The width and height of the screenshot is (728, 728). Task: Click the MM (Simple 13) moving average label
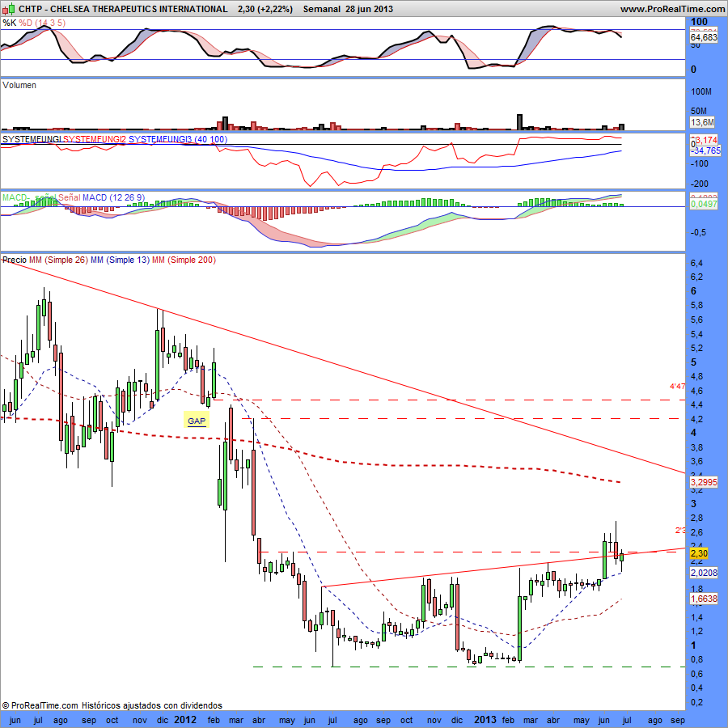[x=121, y=260]
